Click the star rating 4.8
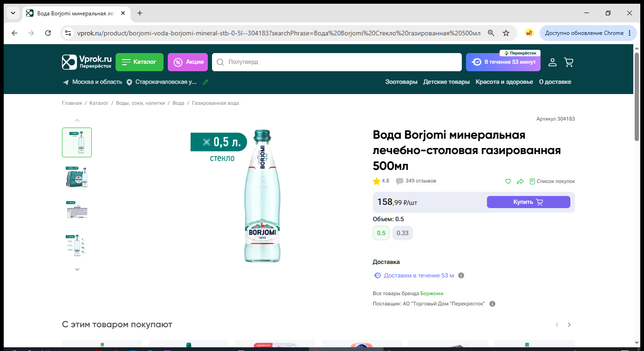 tap(381, 181)
